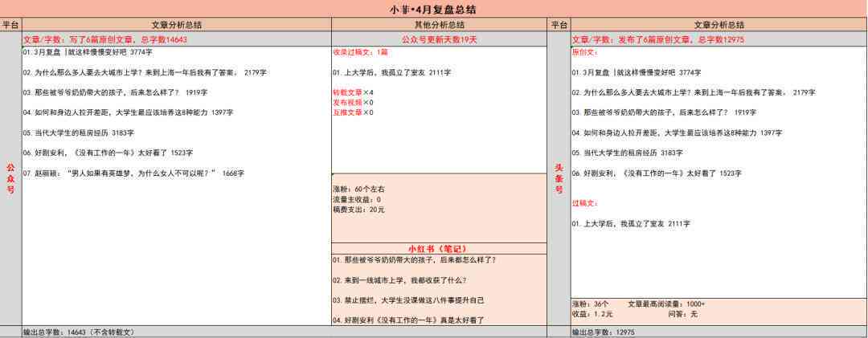
Task: Select 头条号 row 02. 为什么那么多人要去大城市上学
Action: pos(694,92)
